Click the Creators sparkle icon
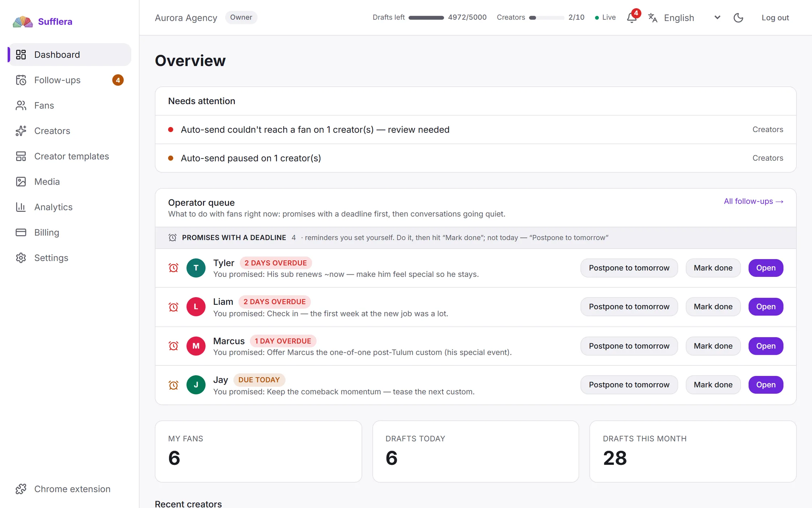 click(x=21, y=131)
